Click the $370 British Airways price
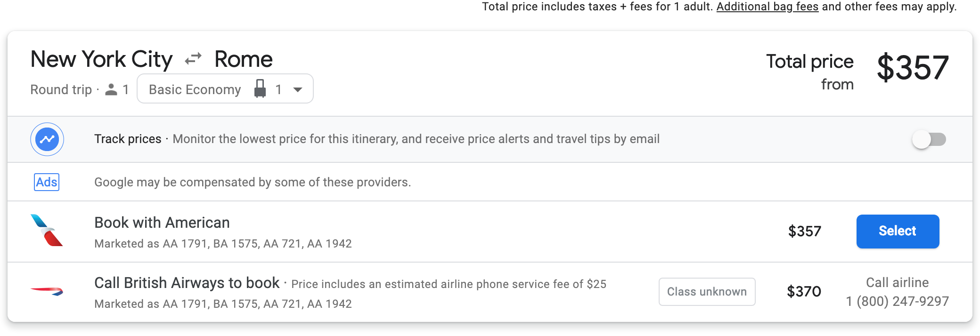 tap(804, 291)
